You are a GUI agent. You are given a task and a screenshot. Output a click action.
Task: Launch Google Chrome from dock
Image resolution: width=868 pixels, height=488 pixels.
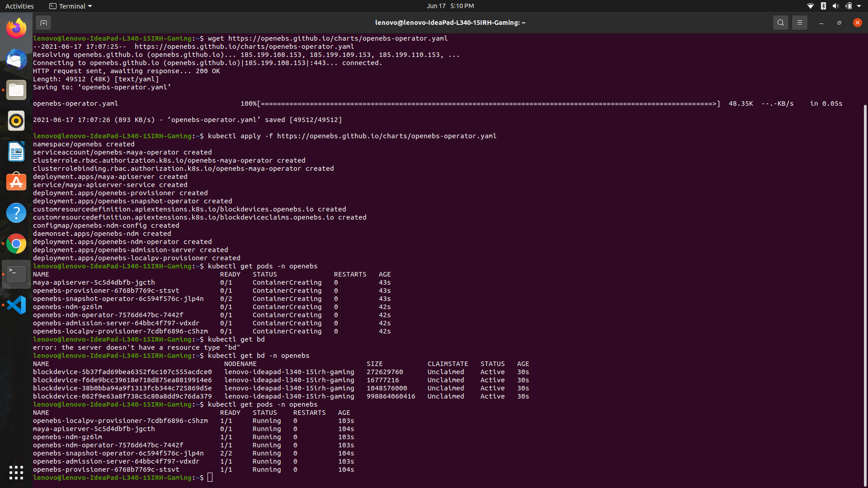[x=16, y=244]
